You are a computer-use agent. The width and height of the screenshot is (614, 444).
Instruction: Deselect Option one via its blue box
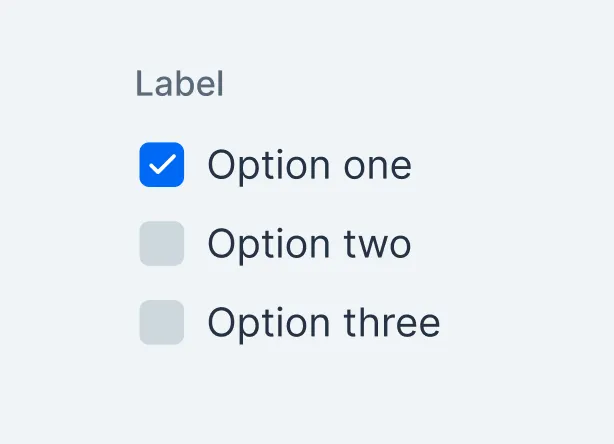pos(161,165)
